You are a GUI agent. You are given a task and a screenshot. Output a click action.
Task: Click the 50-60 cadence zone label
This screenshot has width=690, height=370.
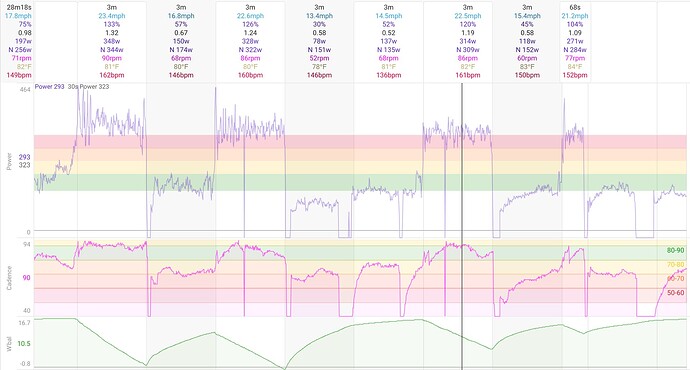[675, 293]
